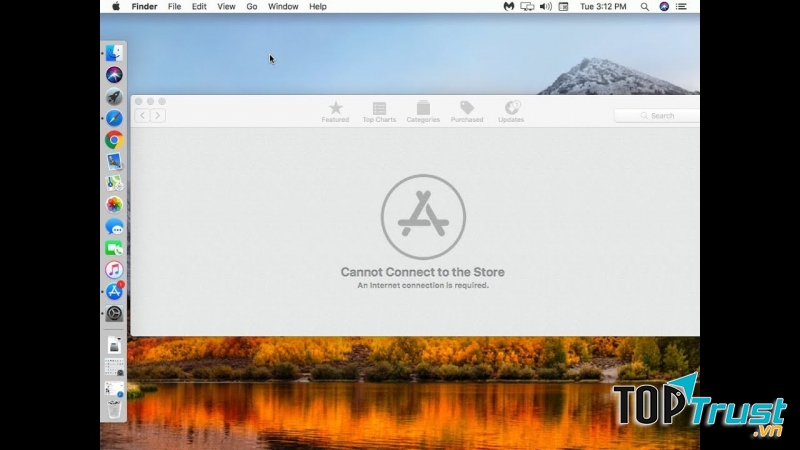Go forward in App Store
Viewport: 800px width, 450px height.
point(158,115)
